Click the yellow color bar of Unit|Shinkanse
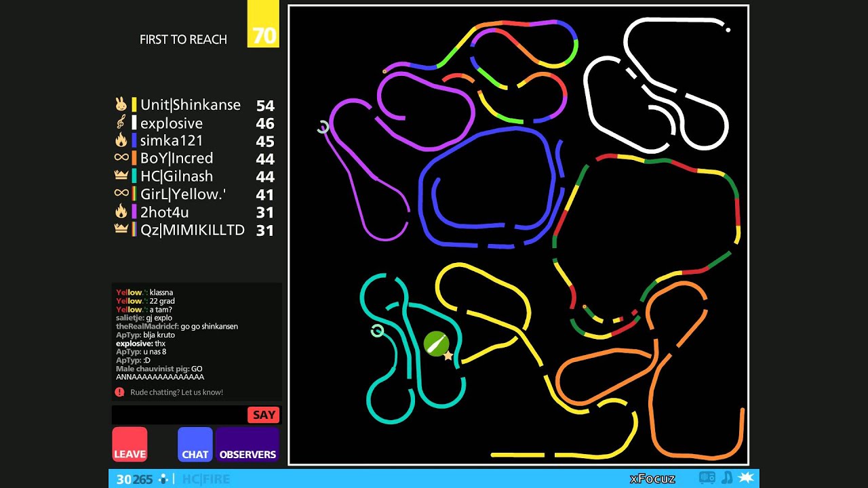 pos(134,105)
